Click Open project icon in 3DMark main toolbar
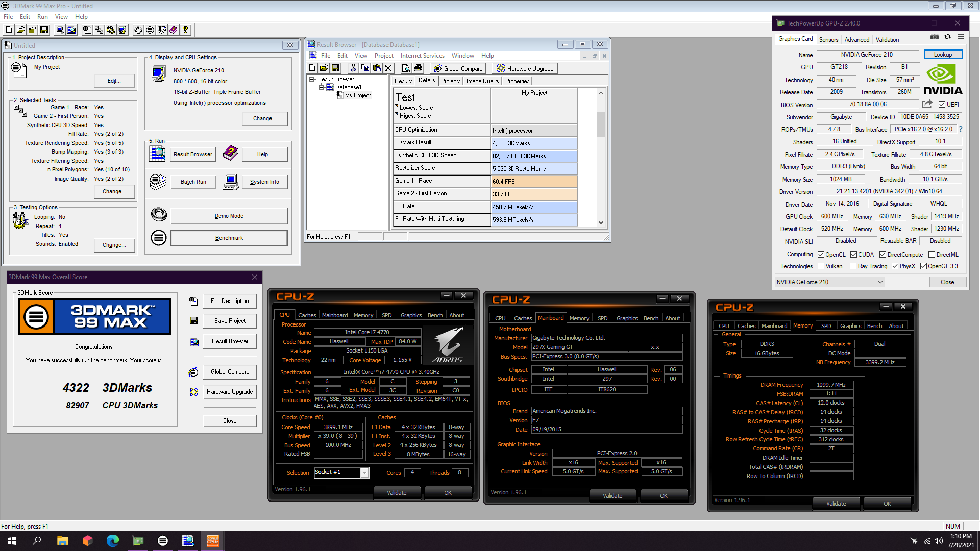The height and width of the screenshot is (551, 980). 20,30
